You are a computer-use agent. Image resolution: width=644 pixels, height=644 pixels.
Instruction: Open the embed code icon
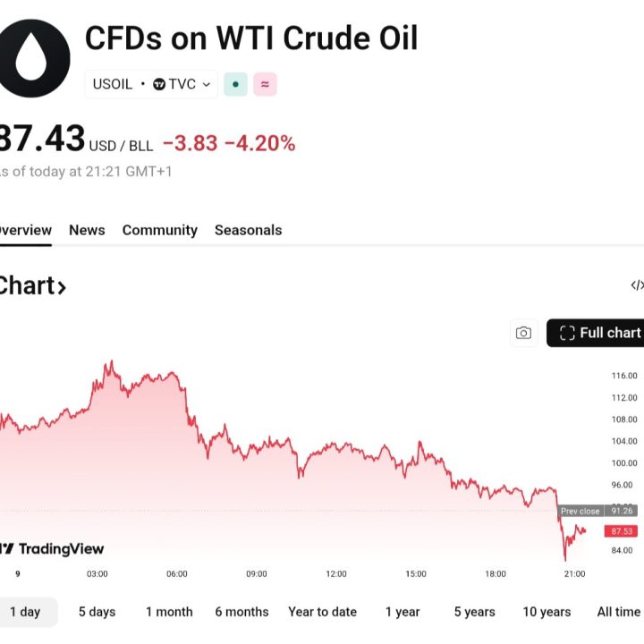click(636, 285)
